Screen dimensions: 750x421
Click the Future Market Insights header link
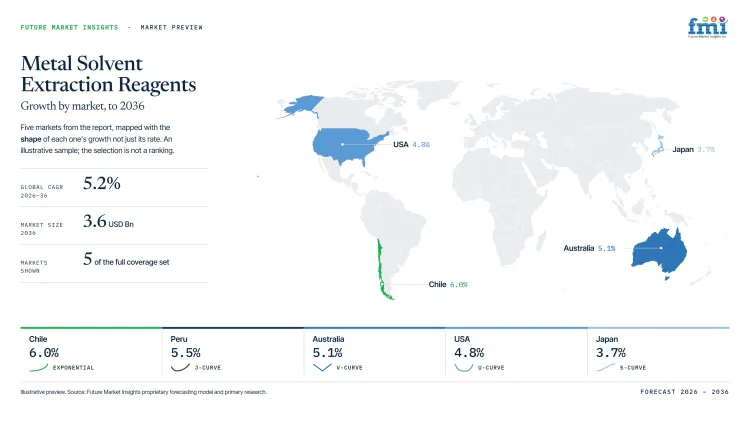pyautogui.click(x=69, y=27)
